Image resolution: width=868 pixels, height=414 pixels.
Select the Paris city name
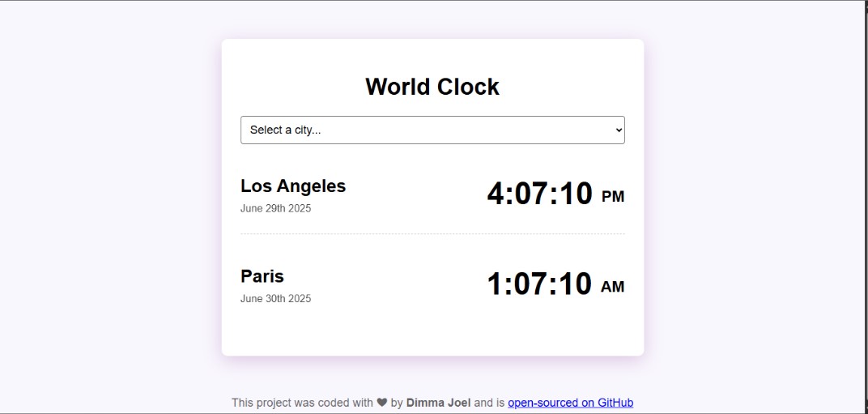pyautogui.click(x=262, y=276)
